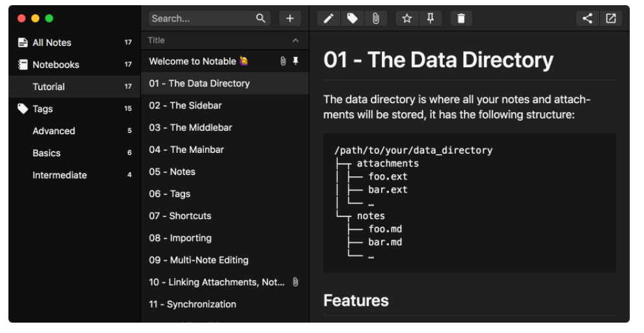644x333 pixels.
Task: Click bar.md in the code block
Action: pyautogui.click(x=385, y=242)
